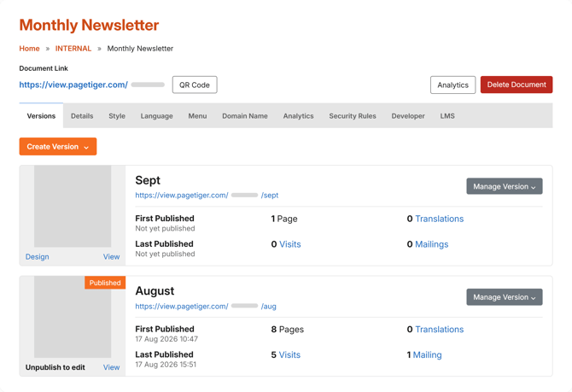572x392 pixels.
Task: Go to the Menu tab
Action: (197, 115)
